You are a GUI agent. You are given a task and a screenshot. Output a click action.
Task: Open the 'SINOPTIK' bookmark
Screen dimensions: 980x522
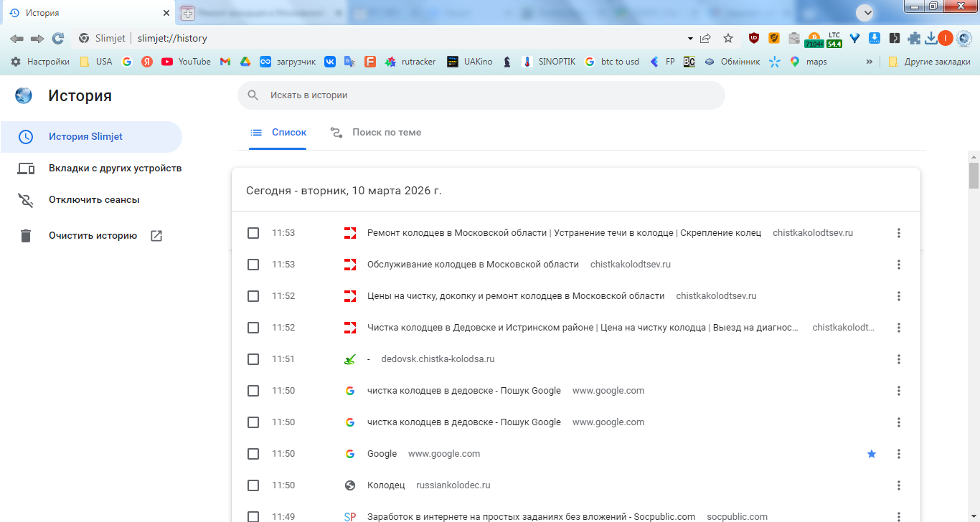(x=549, y=62)
